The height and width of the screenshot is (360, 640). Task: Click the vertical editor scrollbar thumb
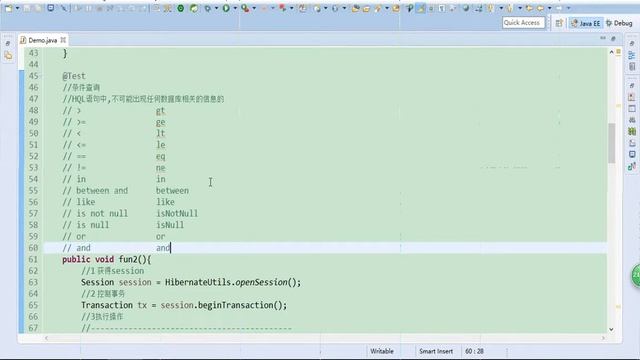[x=611, y=143]
